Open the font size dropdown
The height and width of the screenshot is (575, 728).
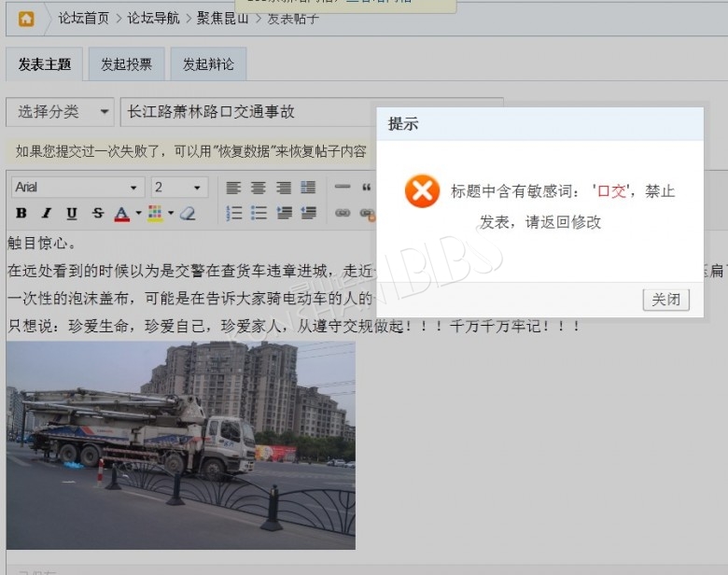pyautogui.click(x=179, y=188)
